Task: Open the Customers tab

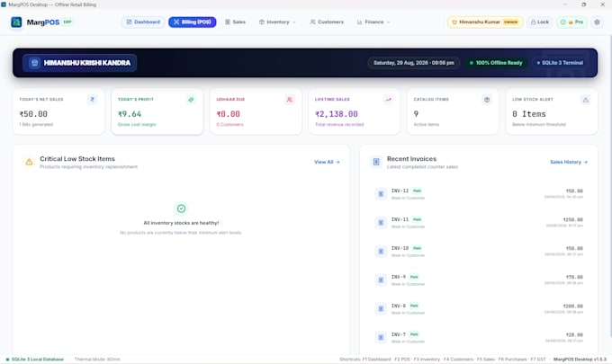Action: 327,22
